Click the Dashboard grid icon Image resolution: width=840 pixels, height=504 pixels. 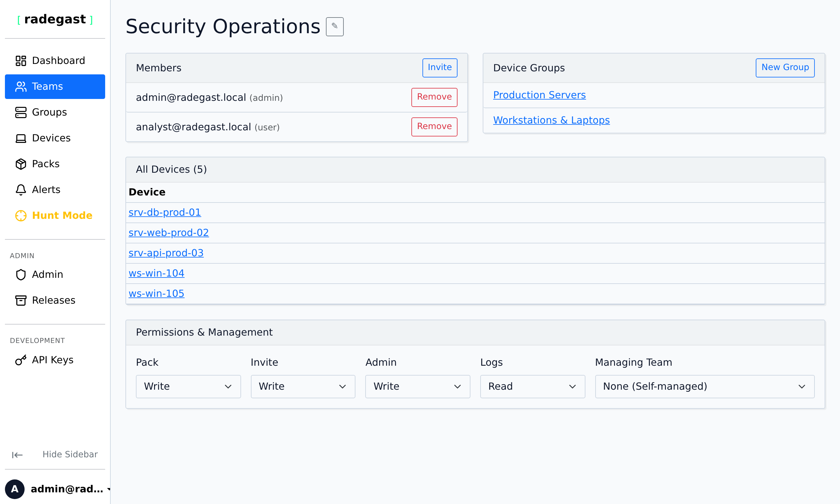pos(21,61)
